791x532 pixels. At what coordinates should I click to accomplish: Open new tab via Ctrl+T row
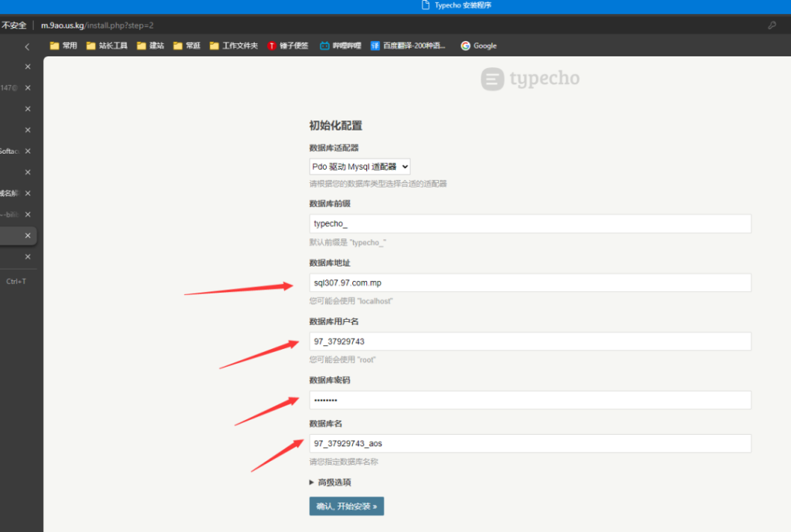15,281
